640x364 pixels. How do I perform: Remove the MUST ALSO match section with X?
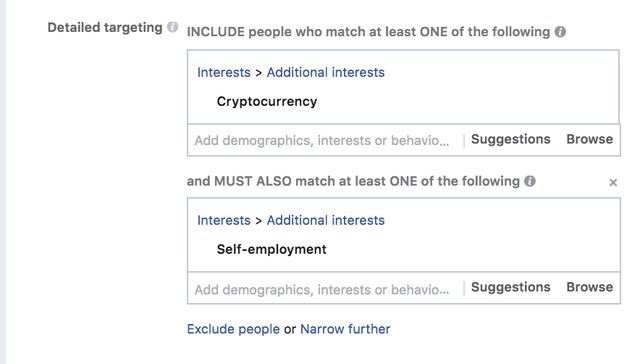click(x=613, y=182)
